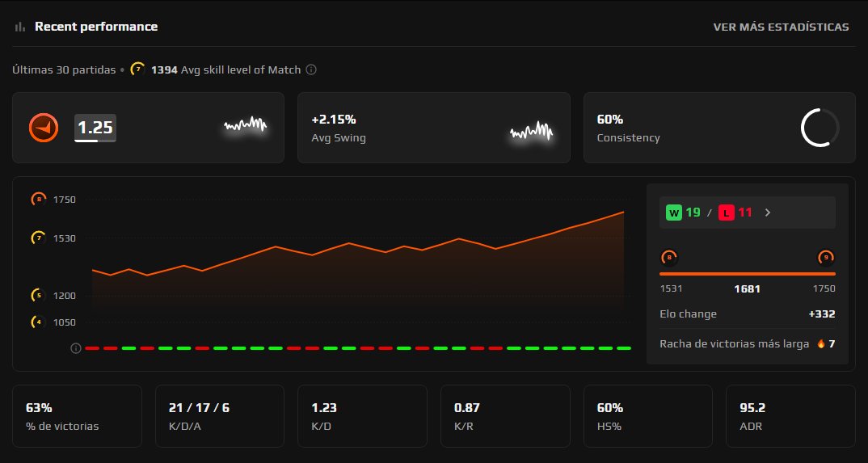Click the green W wins badge
Screen dimensions: 868x463
[674, 213]
